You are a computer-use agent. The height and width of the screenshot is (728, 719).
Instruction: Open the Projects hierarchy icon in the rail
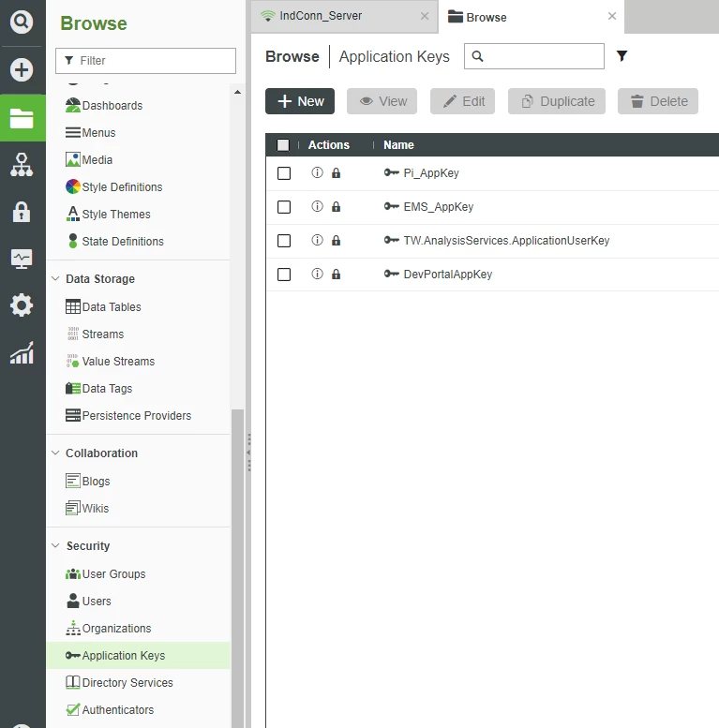22,165
